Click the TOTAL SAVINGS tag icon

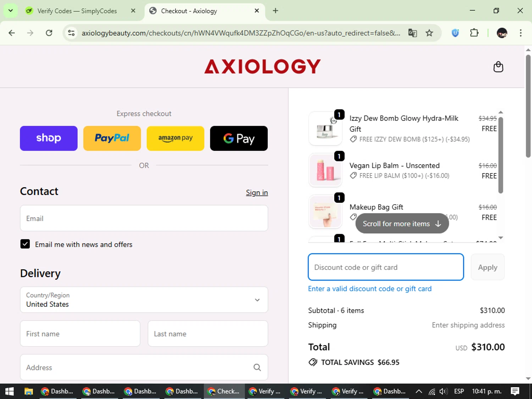pyautogui.click(x=313, y=362)
